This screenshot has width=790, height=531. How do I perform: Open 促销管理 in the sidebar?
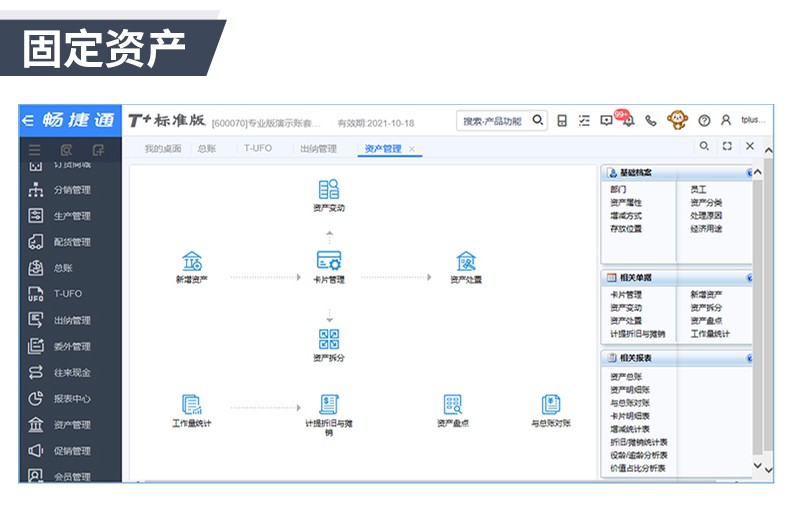[x=71, y=451]
